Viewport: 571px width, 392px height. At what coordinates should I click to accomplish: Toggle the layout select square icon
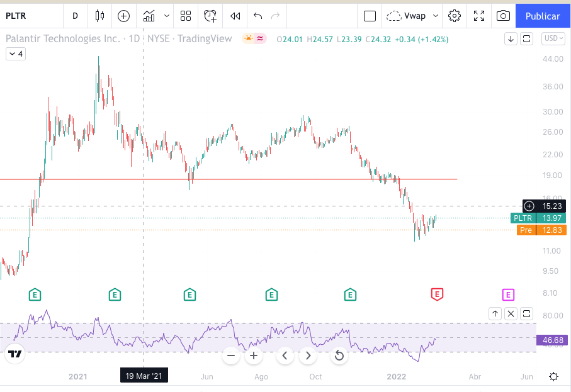[370, 16]
